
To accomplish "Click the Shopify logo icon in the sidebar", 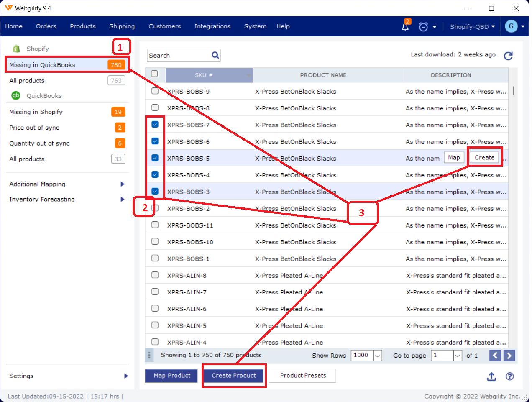I will pyautogui.click(x=16, y=49).
